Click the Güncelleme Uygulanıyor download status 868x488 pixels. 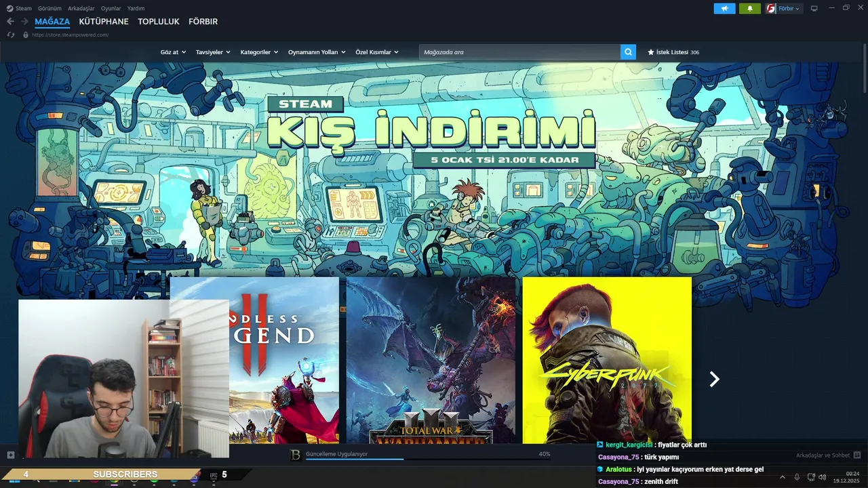[337, 454]
